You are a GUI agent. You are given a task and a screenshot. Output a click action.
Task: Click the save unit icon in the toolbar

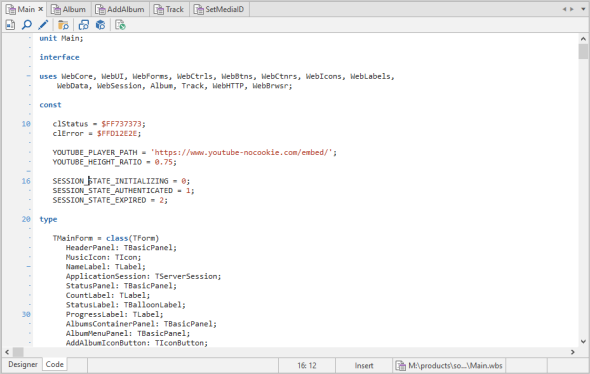tap(10, 25)
